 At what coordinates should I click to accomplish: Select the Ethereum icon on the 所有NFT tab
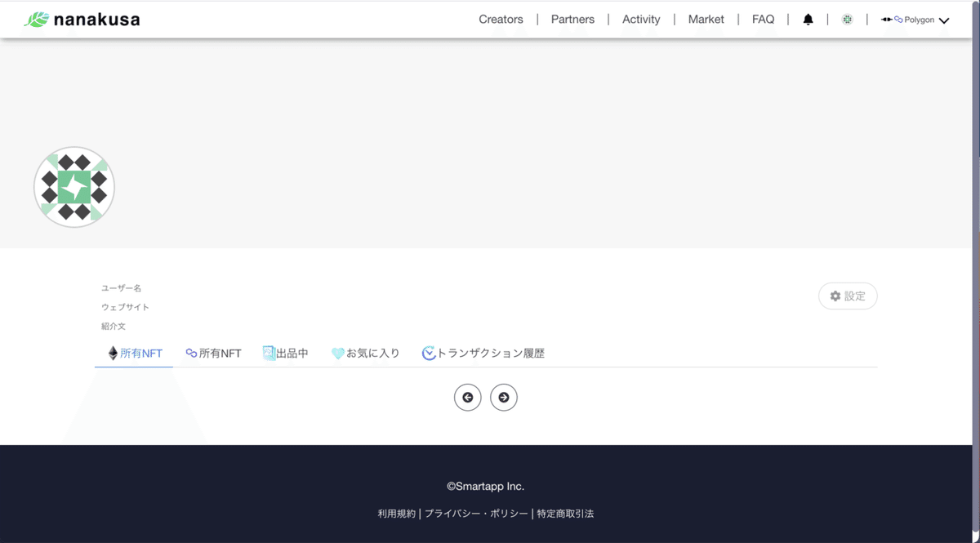(x=112, y=352)
